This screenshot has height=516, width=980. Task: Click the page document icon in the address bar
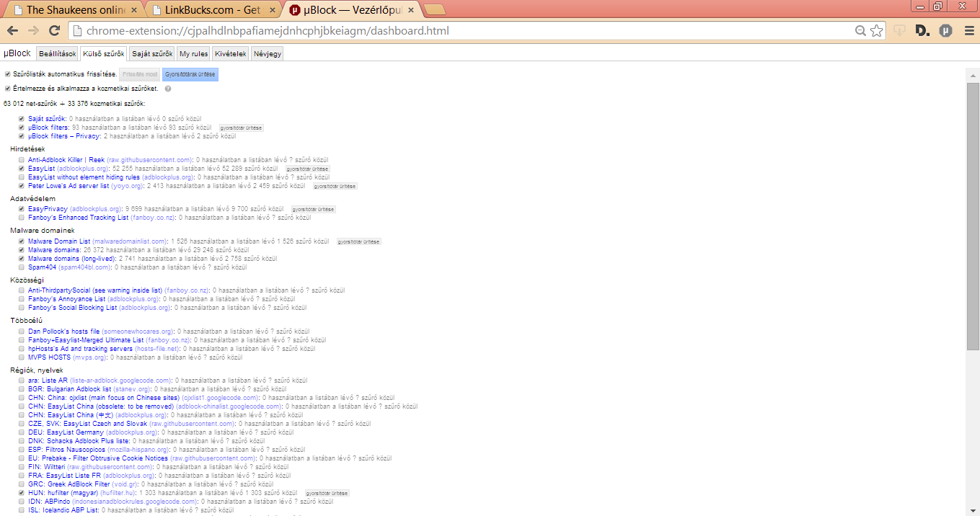coord(77,31)
